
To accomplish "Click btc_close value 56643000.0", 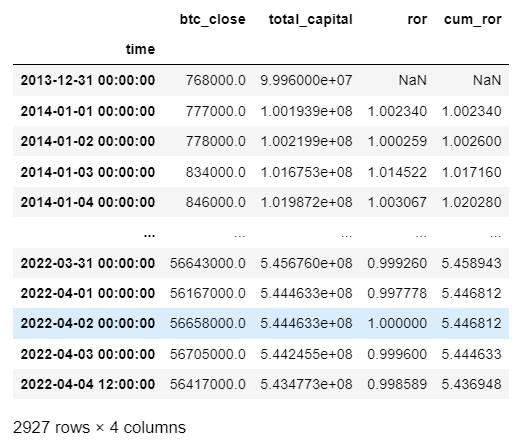I will click(x=208, y=263).
